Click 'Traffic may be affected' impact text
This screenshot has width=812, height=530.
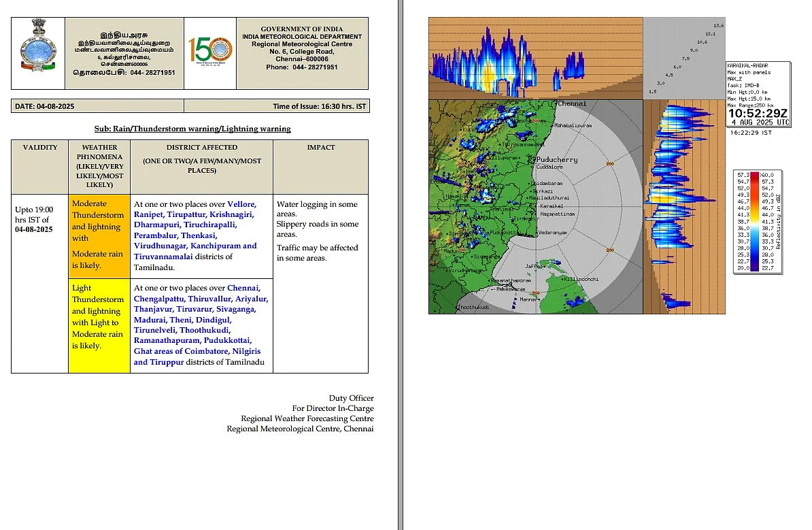point(317,248)
